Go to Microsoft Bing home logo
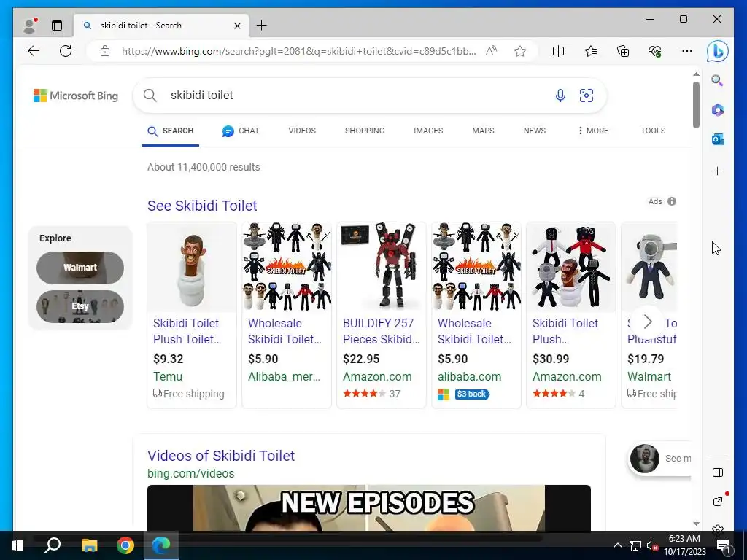747x560 pixels. point(75,96)
